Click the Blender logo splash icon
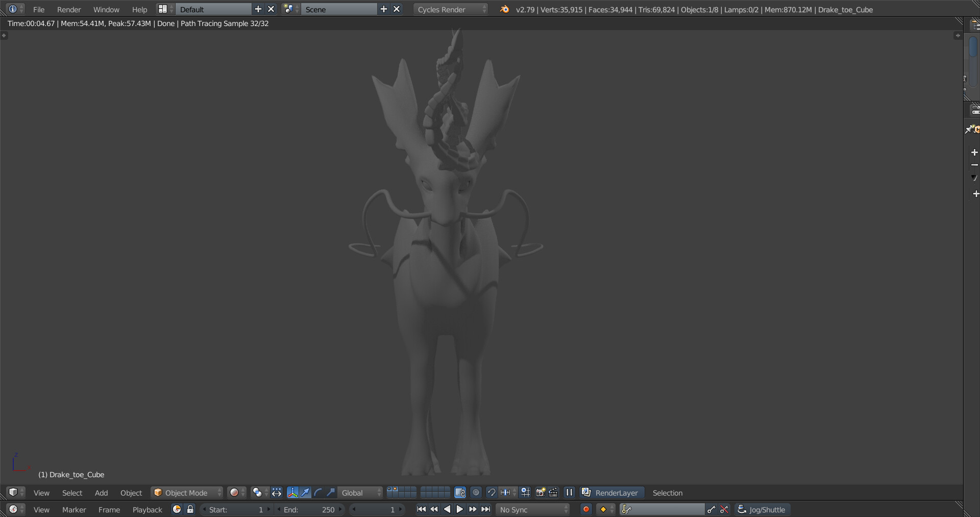The width and height of the screenshot is (980, 517). click(504, 9)
